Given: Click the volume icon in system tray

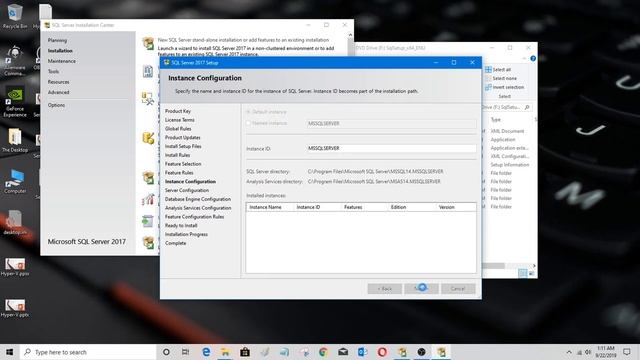Looking at the screenshot, I should click(x=588, y=352).
